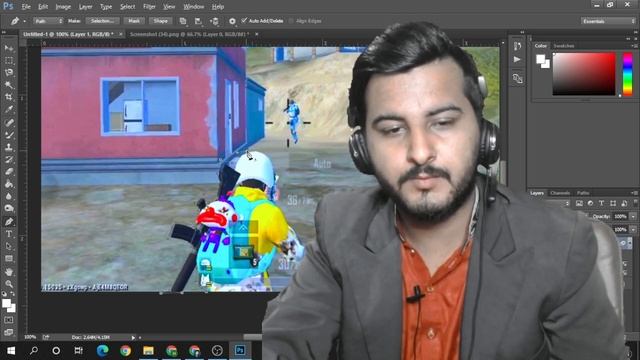Select the Zoom tool

9,284
